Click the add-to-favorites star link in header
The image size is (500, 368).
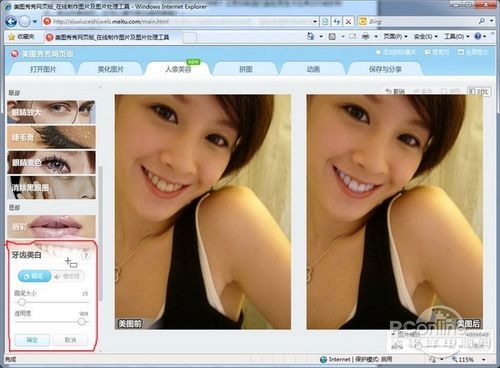pos(396,52)
